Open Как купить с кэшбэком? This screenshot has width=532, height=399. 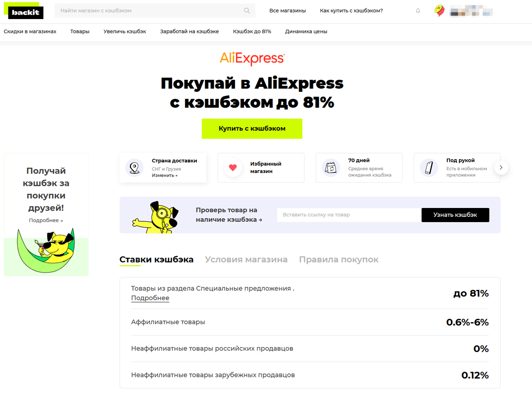[351, 11]
